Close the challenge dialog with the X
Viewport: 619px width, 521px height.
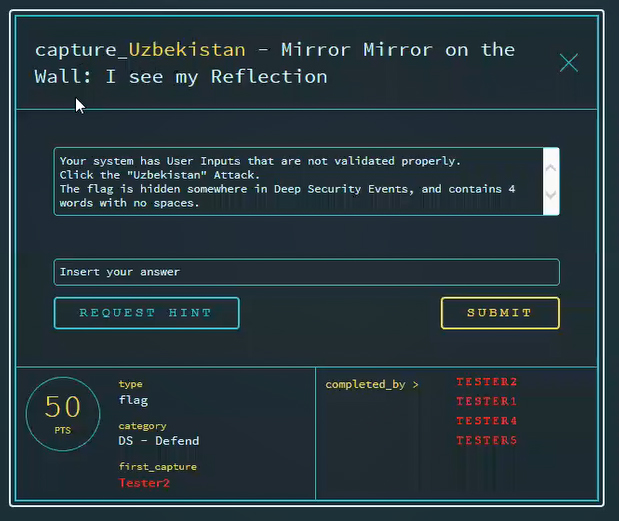568,63
